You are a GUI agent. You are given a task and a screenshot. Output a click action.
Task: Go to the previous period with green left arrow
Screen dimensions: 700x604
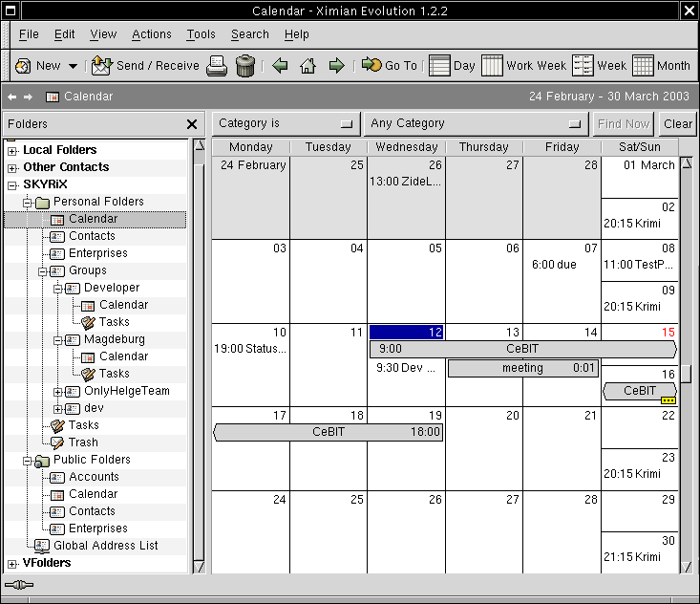[x=280, y=66]
